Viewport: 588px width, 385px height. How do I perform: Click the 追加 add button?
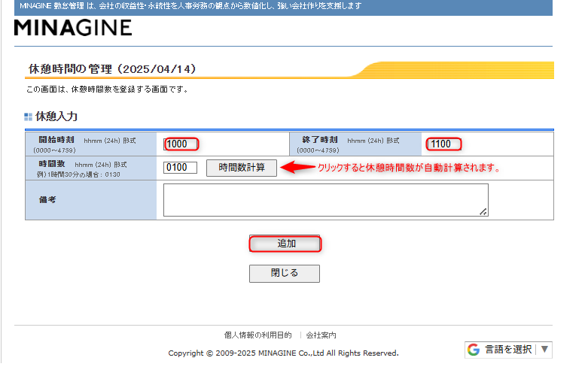tap(285, 244)
